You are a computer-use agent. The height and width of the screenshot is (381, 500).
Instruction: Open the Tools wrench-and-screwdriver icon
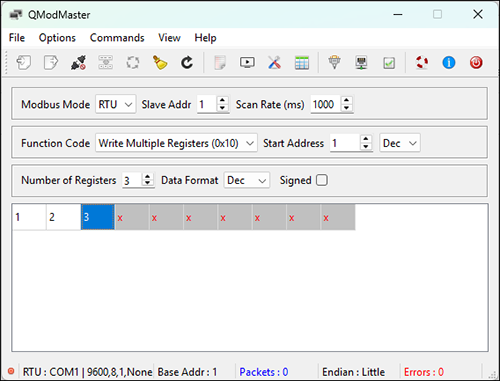coord(274,63)
